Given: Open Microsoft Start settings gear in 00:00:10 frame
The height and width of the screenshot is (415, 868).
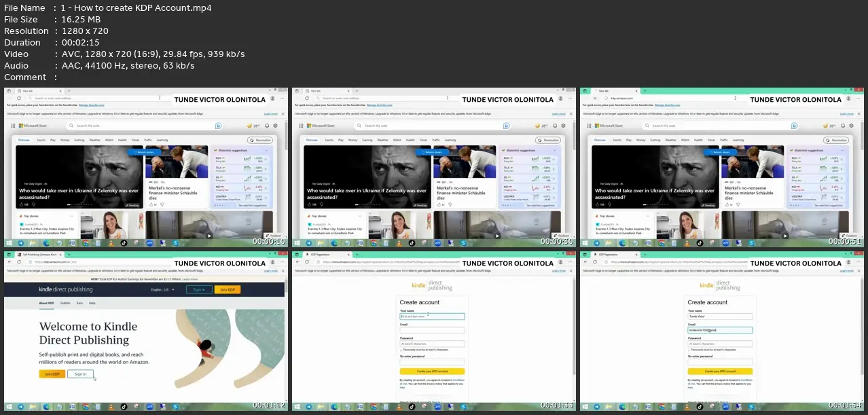Looking at the screenshot, I should [276, 126].
